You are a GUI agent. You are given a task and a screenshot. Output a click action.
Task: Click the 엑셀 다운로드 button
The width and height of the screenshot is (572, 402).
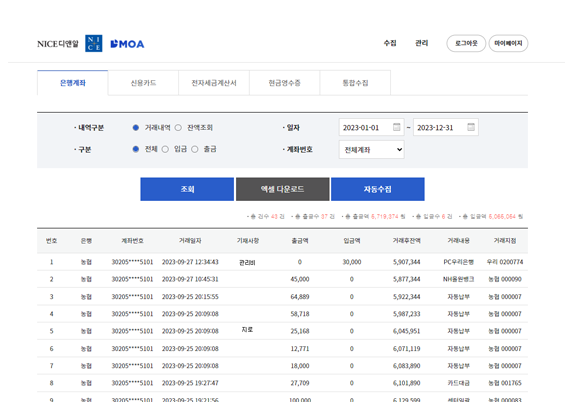[x=282, y=189]
